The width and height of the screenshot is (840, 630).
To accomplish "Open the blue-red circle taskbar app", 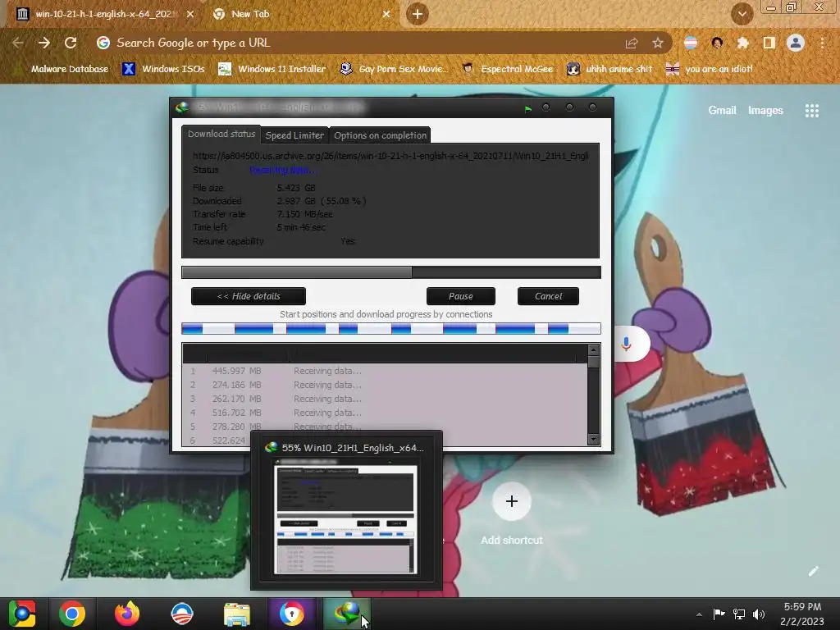I will coord(181,614).
